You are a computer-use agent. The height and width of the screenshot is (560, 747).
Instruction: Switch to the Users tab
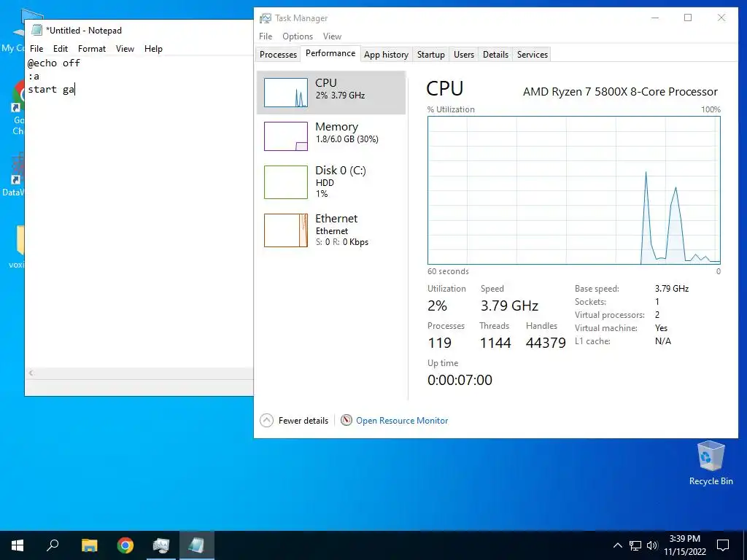coord(463,54)
